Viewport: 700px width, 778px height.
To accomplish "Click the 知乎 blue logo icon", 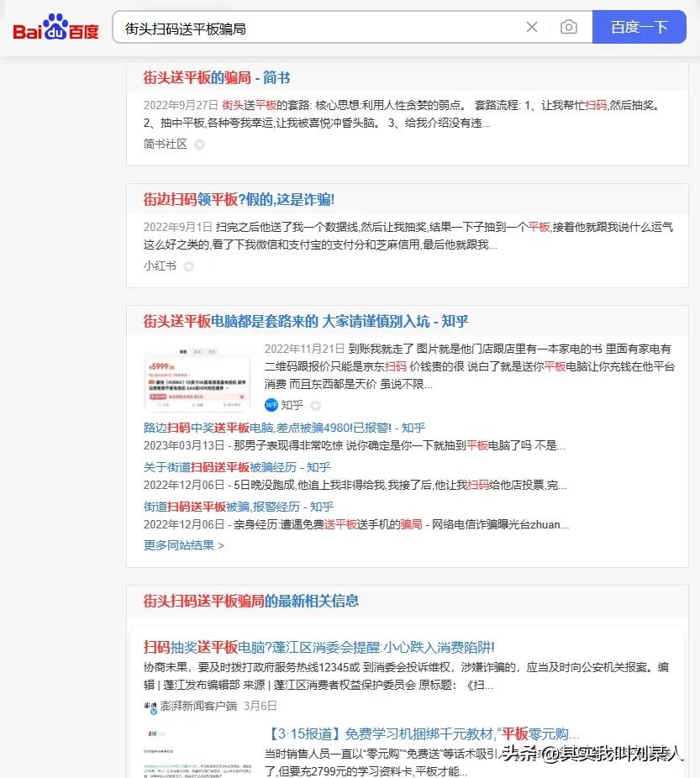I will tap(271, 404).
